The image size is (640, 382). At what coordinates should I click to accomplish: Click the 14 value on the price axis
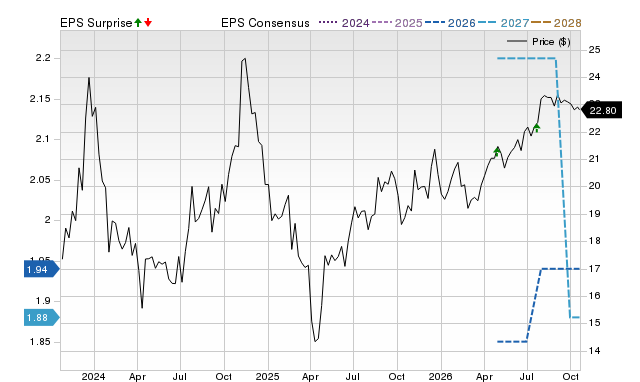click(594, 351)
